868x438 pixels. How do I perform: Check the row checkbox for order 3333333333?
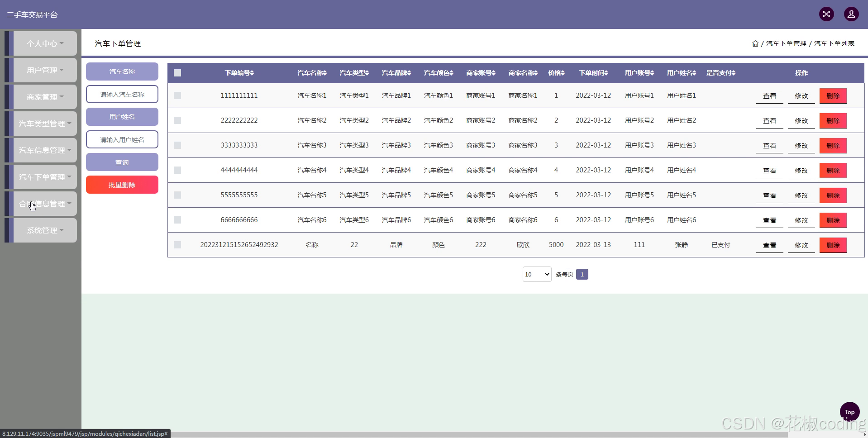pos(177,145)
